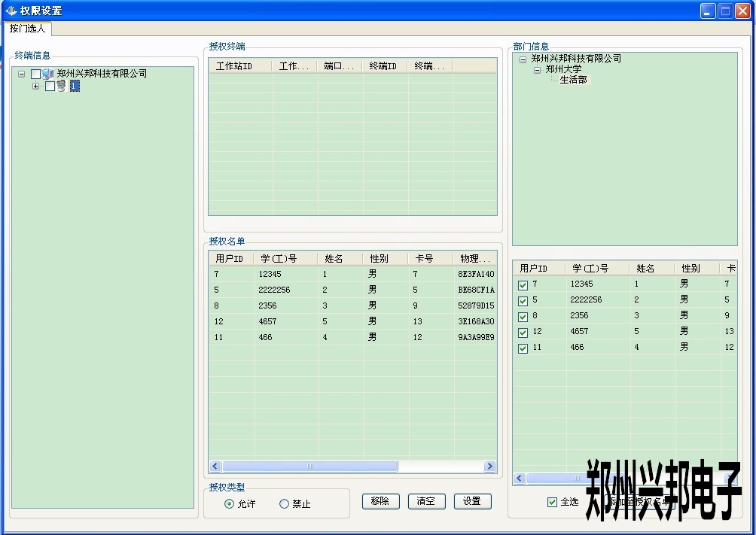Click physical card value 8E3FA140

point(476,274)
